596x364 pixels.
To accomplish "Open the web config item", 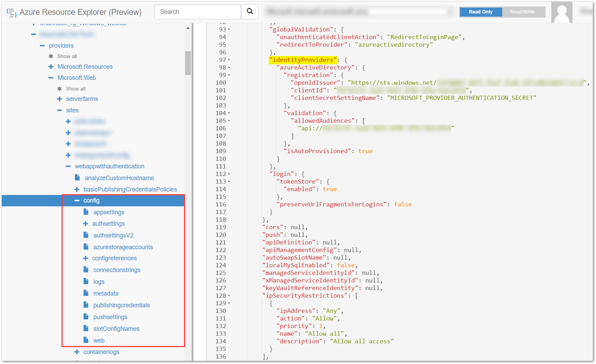I will click(x=99, y=340).
